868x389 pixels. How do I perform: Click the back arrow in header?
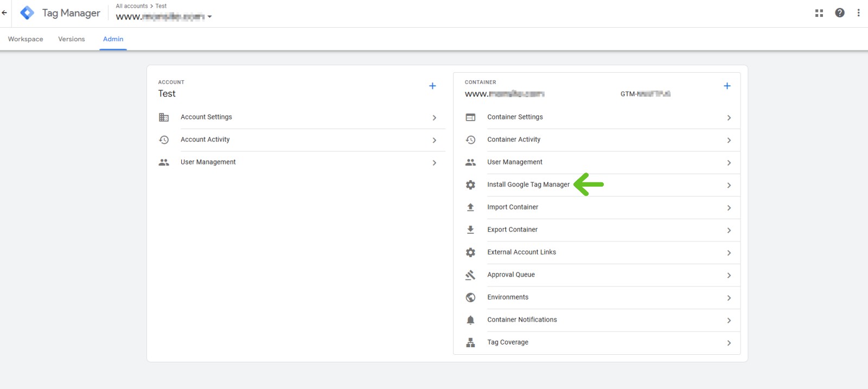(5, 13)
